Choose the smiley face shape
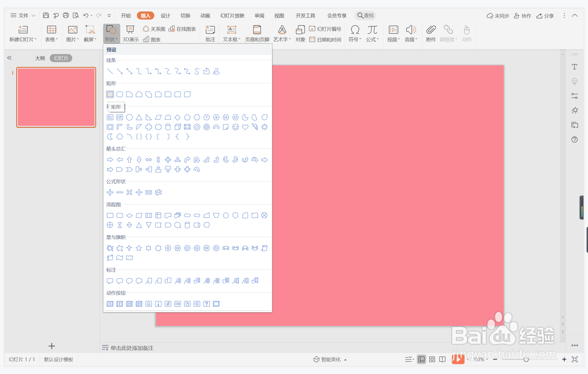This screenshot has height=374, width=588. 235,127
